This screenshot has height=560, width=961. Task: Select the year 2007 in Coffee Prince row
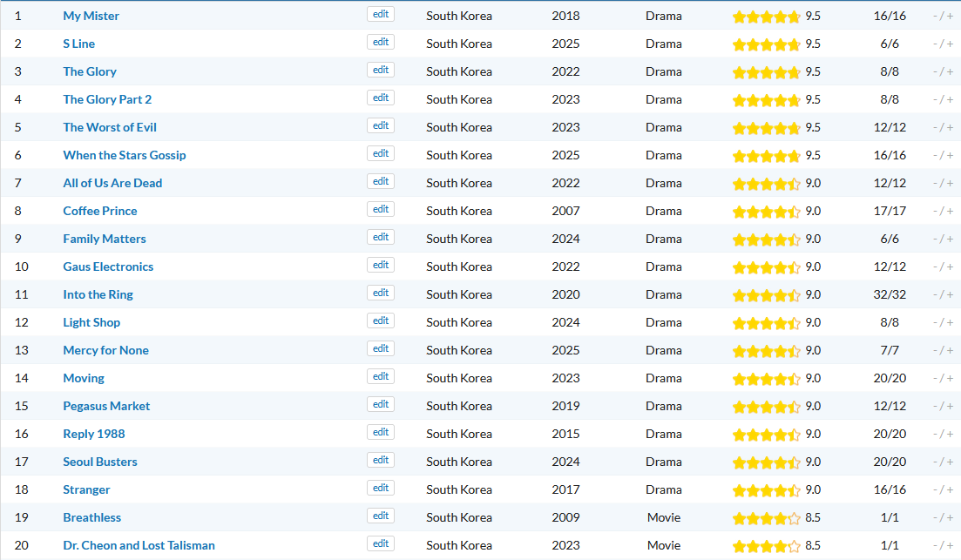565,211
